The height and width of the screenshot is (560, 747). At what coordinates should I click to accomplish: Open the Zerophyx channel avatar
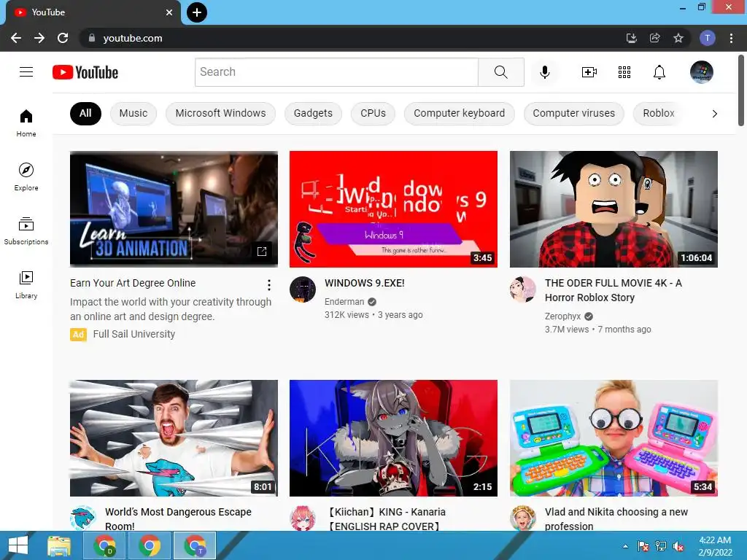(x=522, y=289)
